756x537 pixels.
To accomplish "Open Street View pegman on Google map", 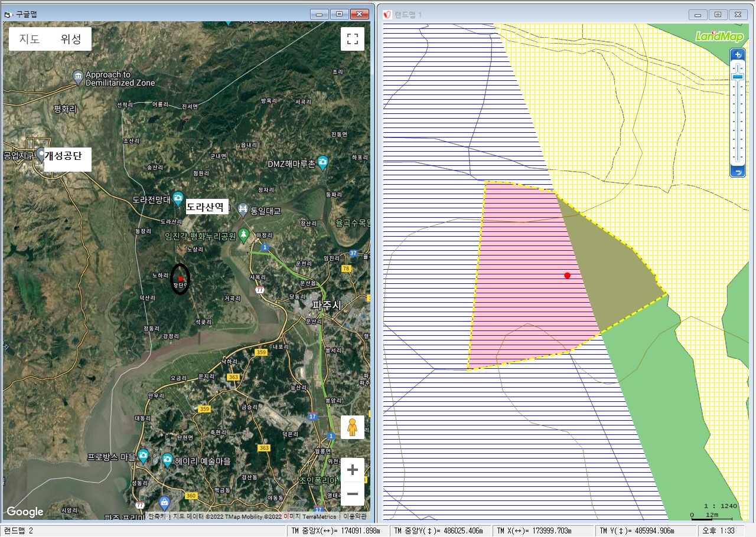I will pos(353,427).
